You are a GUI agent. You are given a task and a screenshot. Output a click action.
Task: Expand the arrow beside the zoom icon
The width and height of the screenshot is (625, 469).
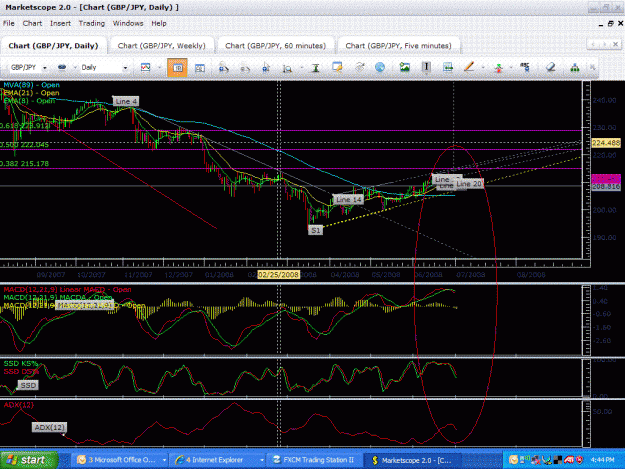click(x=301, y=68)
